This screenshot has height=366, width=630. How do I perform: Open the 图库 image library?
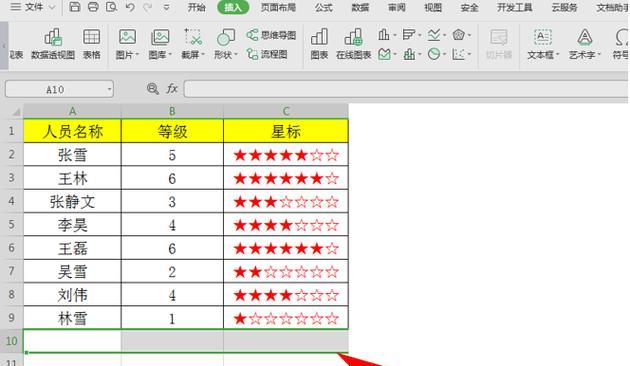[x=160, y=44]
